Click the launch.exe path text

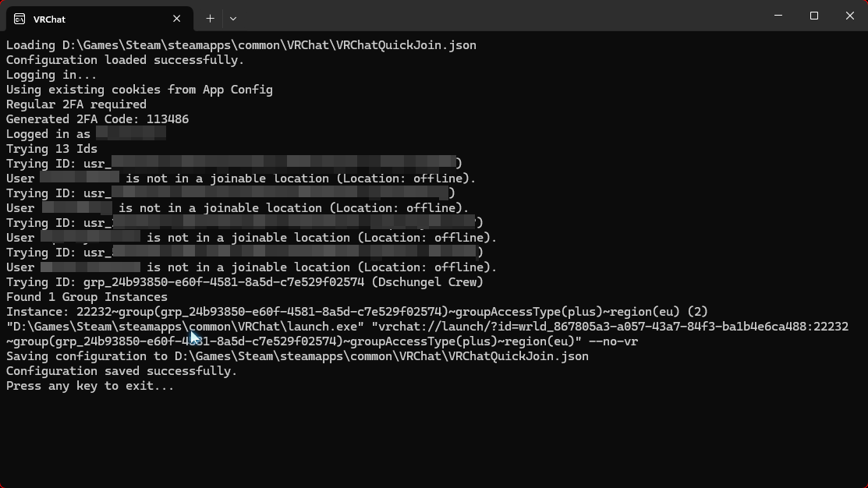185,327
